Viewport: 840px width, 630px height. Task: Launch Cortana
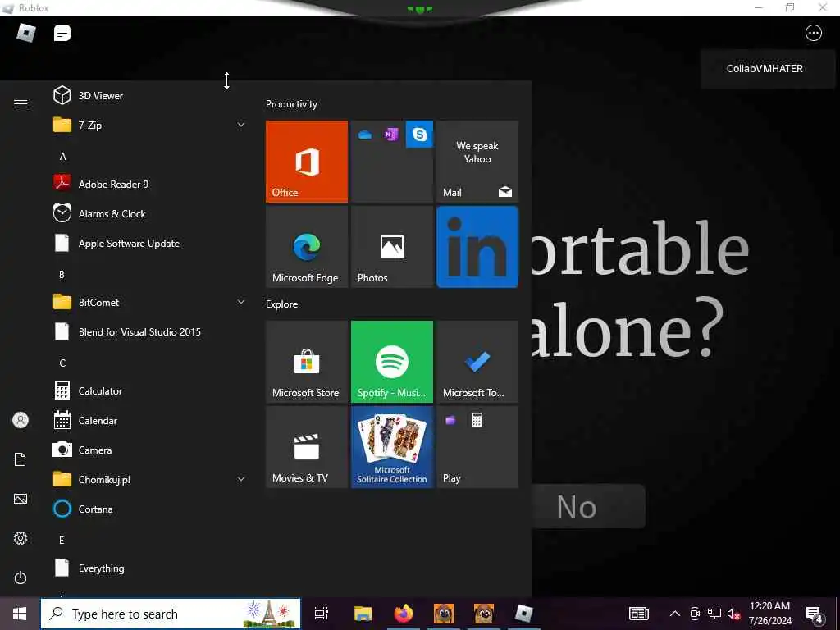pos(148,509)
